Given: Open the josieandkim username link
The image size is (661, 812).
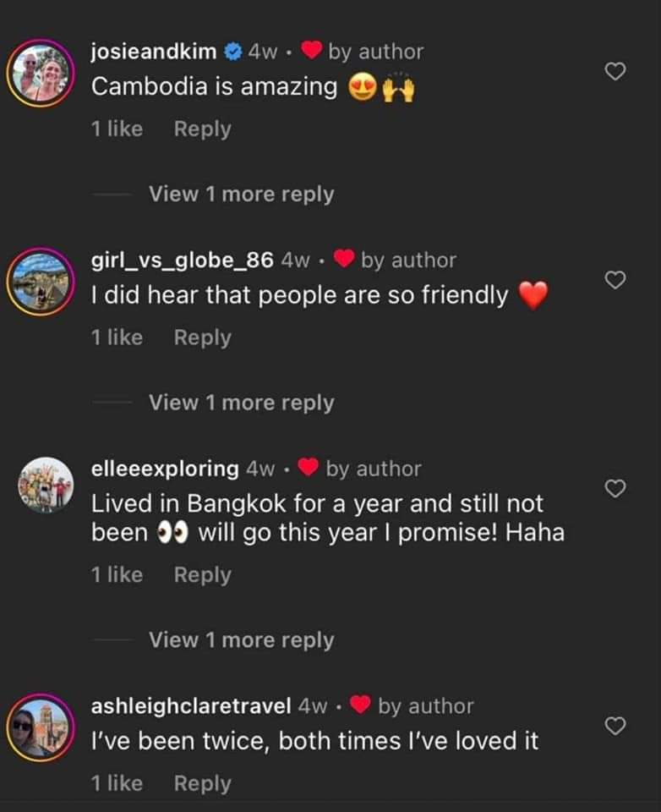Looking at the screenshot, I should point(154,51).
